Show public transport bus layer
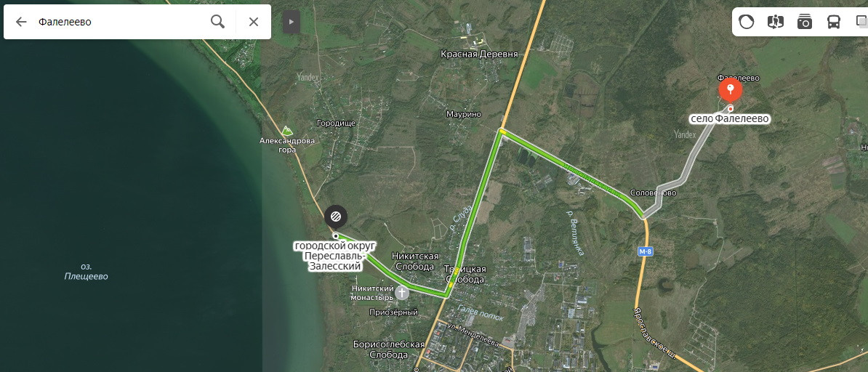 point(834,22)
